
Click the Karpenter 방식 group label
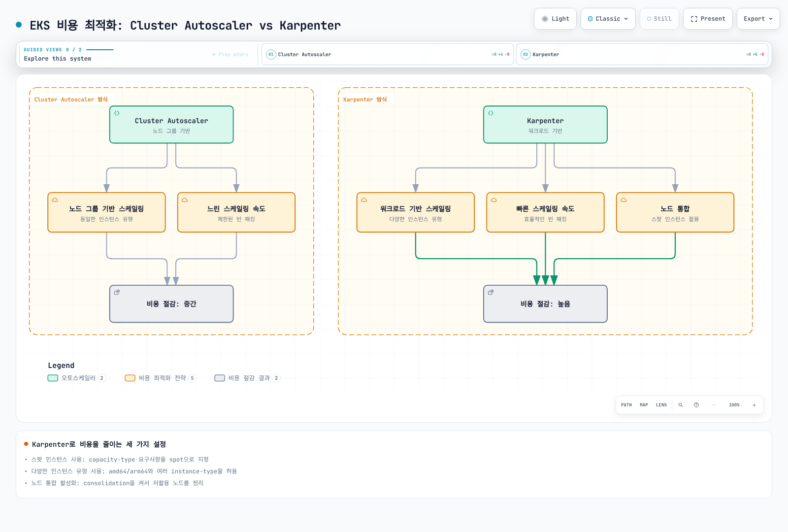365,100
